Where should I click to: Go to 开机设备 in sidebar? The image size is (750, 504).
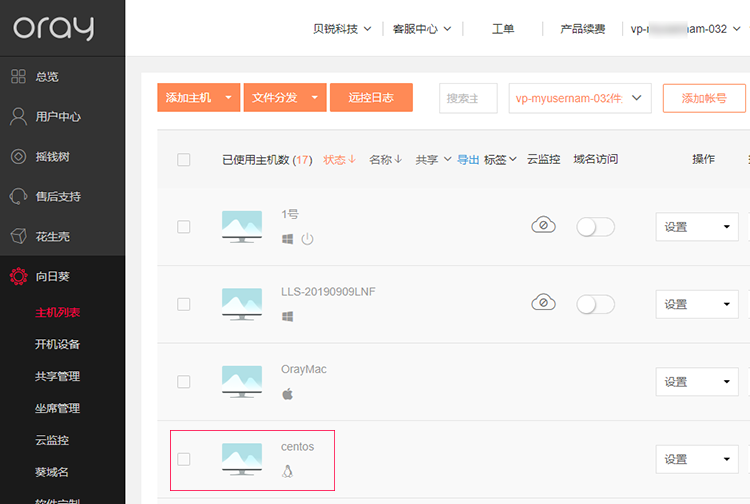click(x=57, y=345)
